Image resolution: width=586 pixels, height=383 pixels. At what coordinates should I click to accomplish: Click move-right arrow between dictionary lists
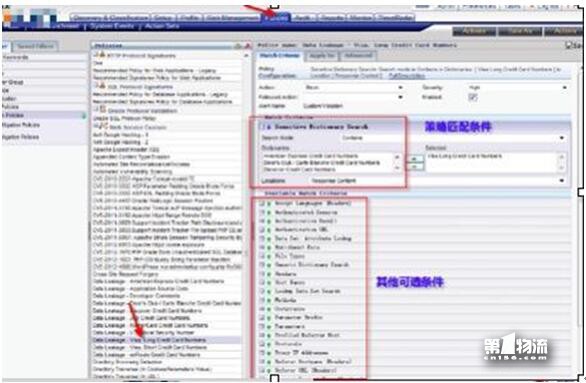(414, 159)
